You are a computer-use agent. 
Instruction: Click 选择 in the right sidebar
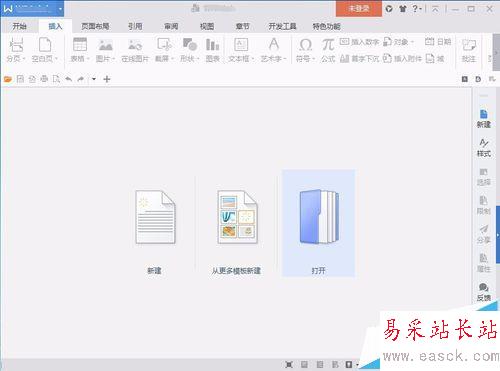tap(483, 177)
